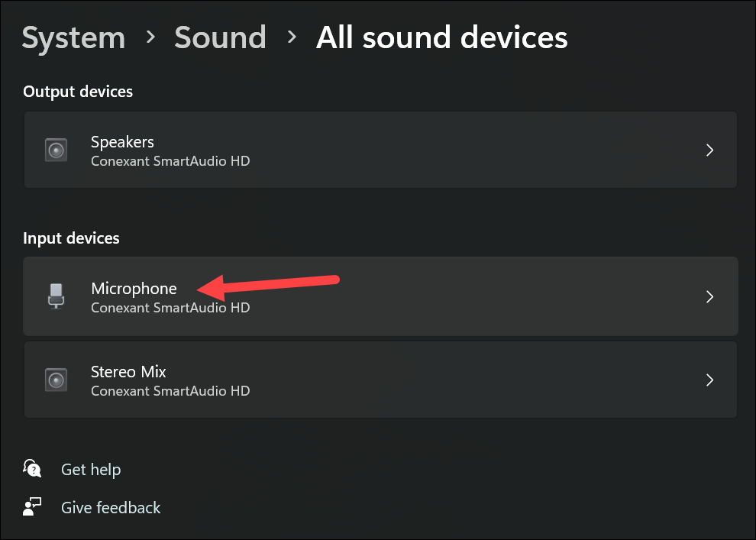
Task: Expand the Stereo Mix row chevron
Action: [709, 380]
